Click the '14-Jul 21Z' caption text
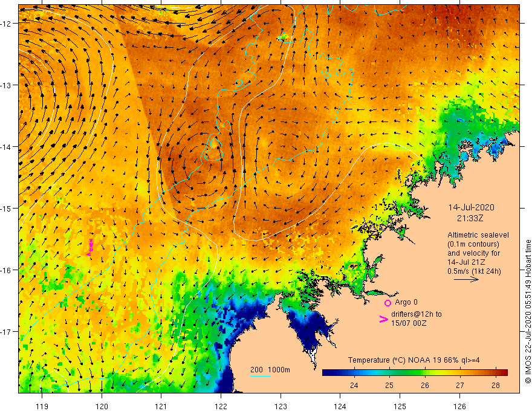Viewport: 532px width, 411px height. (x=466, y=262)
